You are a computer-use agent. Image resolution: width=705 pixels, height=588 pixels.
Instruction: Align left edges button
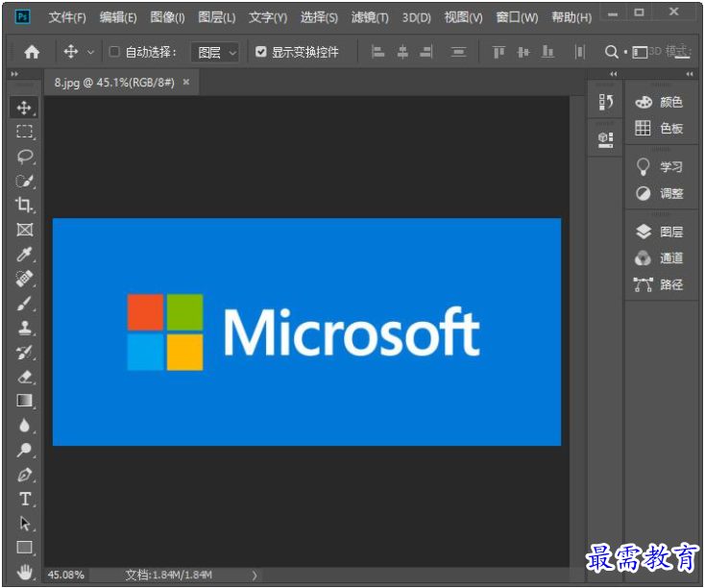coord(377,52)
